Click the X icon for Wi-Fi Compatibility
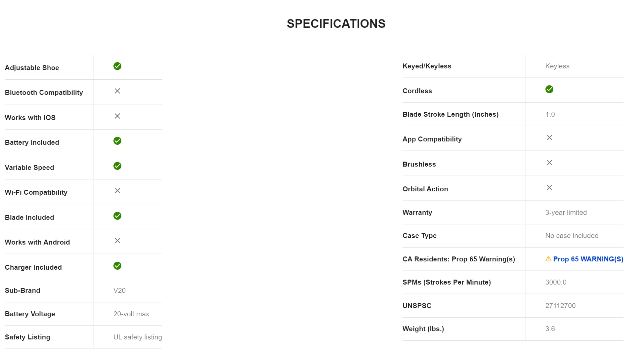Image resolution: width=644 pixels, height=350 pixels. pyautogui.click(x=117, y=191)
